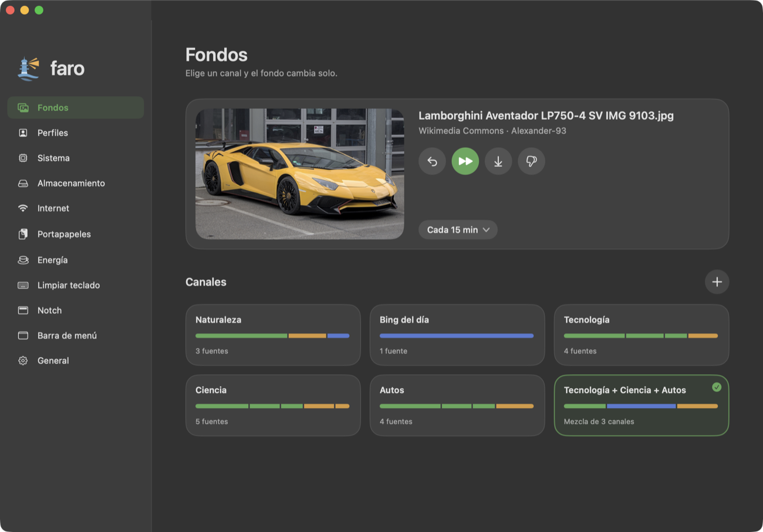This screenshot has height=532, width=763.
Task: Click the Barra de menú icon
Action: click(x=23, y=336)
